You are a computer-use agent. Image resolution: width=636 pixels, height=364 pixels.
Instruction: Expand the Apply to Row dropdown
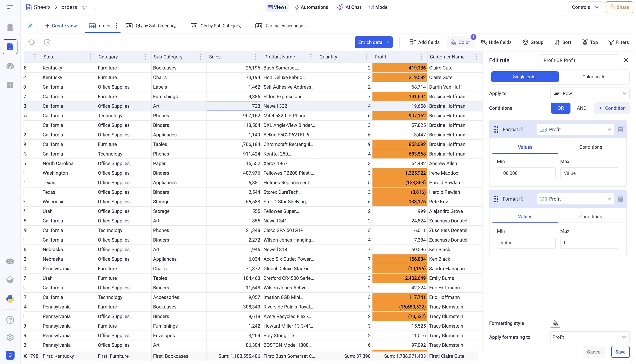coord(590,93)
